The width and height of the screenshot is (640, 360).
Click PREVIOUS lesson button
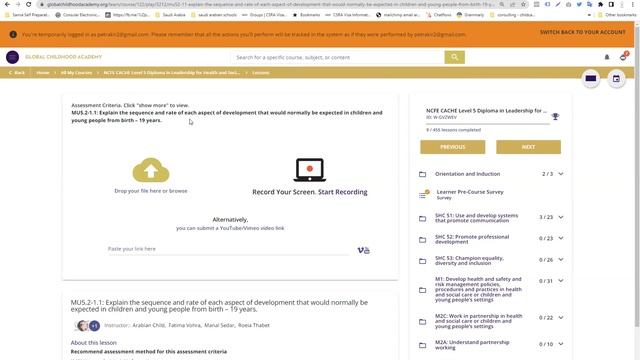(453, 147)
